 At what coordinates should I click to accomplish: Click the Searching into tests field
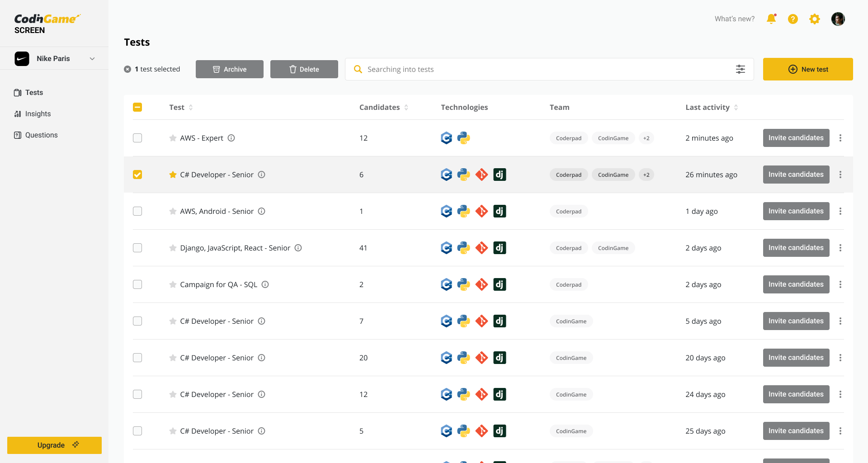[542, 69]
